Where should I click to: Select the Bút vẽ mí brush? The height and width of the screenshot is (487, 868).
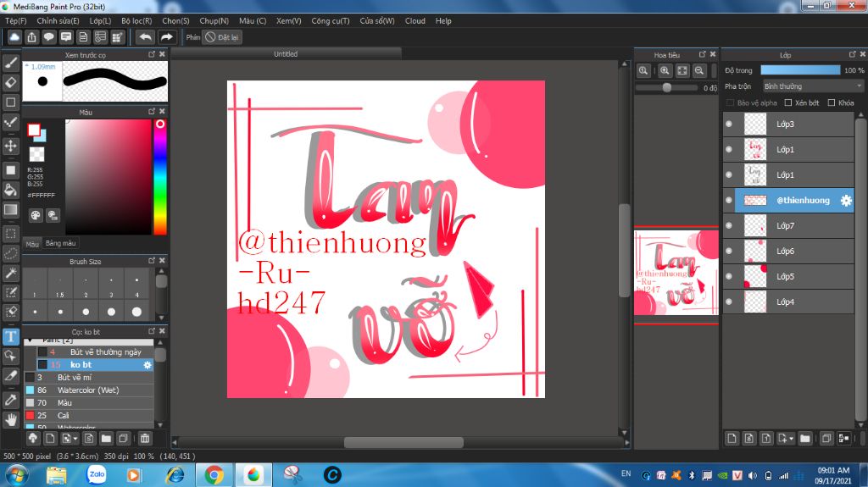[88, 378]
